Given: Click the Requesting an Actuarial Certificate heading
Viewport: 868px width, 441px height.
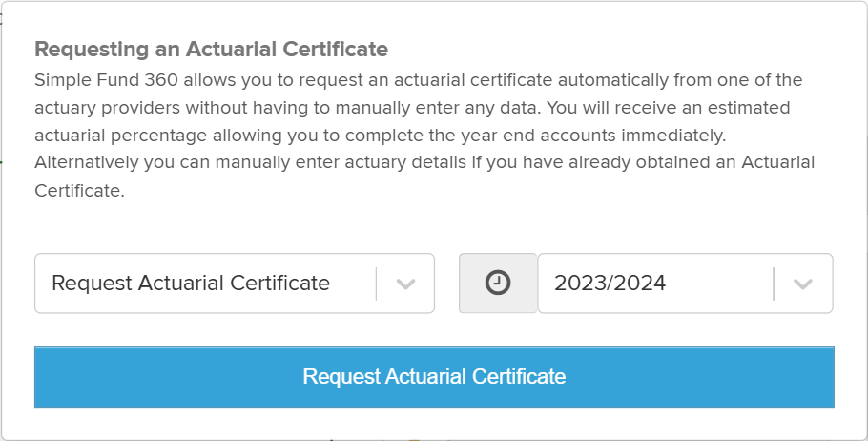Looking at the screenshot, I should coord(211,49).
